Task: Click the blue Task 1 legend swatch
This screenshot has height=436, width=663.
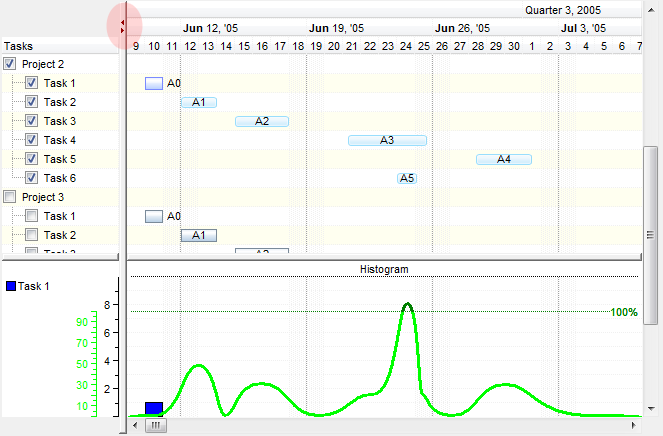Action: 11,286
